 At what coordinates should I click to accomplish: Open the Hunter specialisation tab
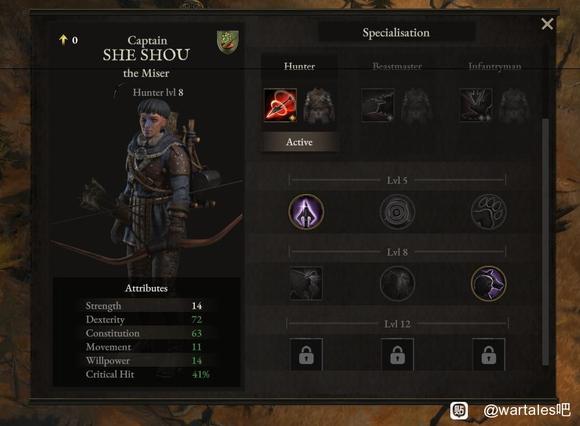[300, 66]
